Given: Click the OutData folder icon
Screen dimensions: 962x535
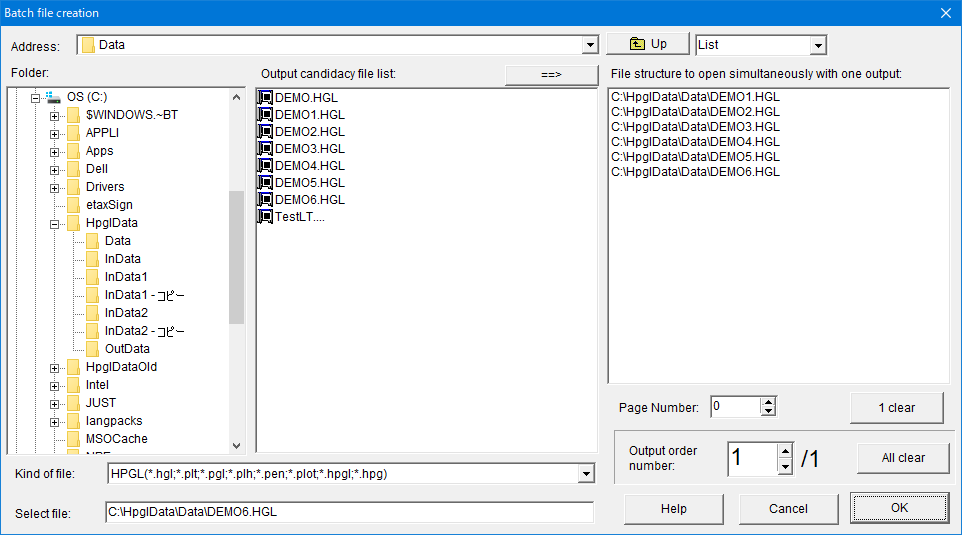Looking at the screenshot, I should pos(92,349).
